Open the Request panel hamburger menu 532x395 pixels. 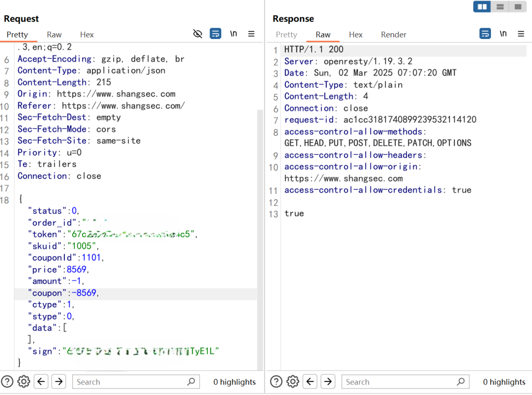[x=251, y=34]
